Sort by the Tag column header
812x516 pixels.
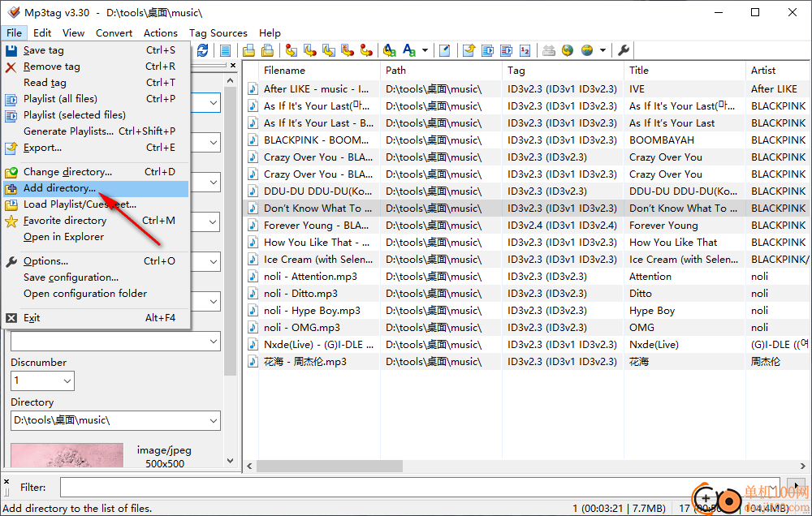(563, 71)
